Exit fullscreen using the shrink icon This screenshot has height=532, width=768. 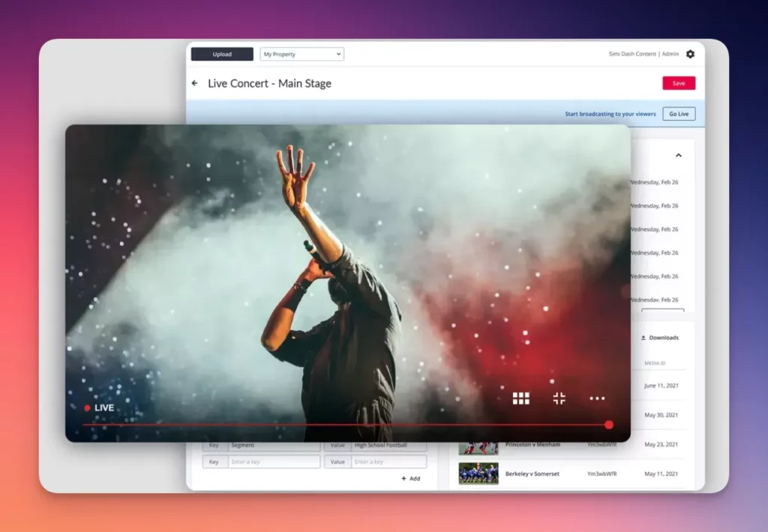[x=559, y=398]
